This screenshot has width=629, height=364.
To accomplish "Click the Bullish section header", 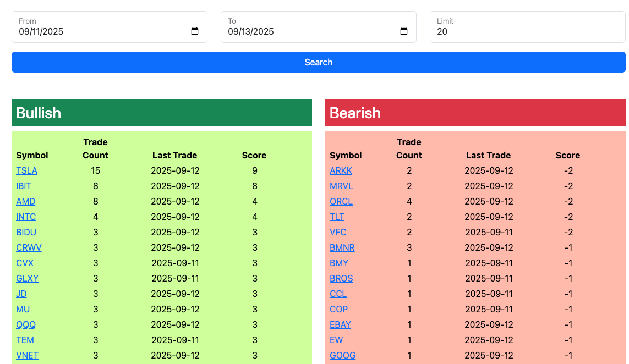I will click(162, 113).
